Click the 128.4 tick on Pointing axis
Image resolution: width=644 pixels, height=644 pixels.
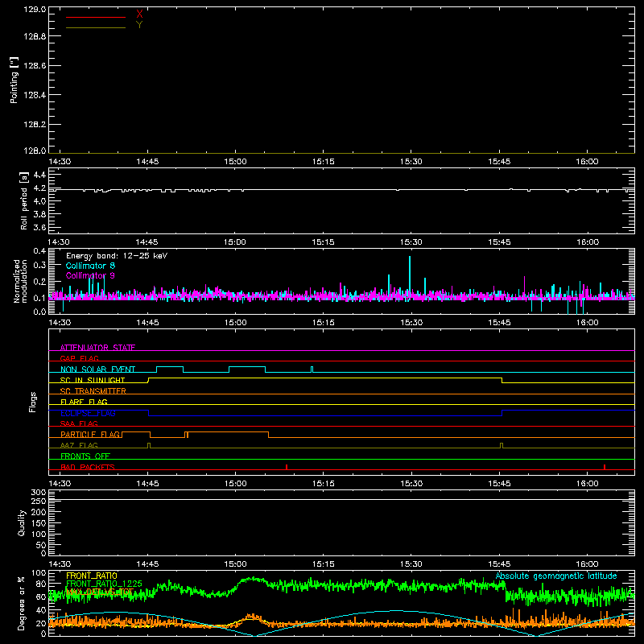click(35, 95)
